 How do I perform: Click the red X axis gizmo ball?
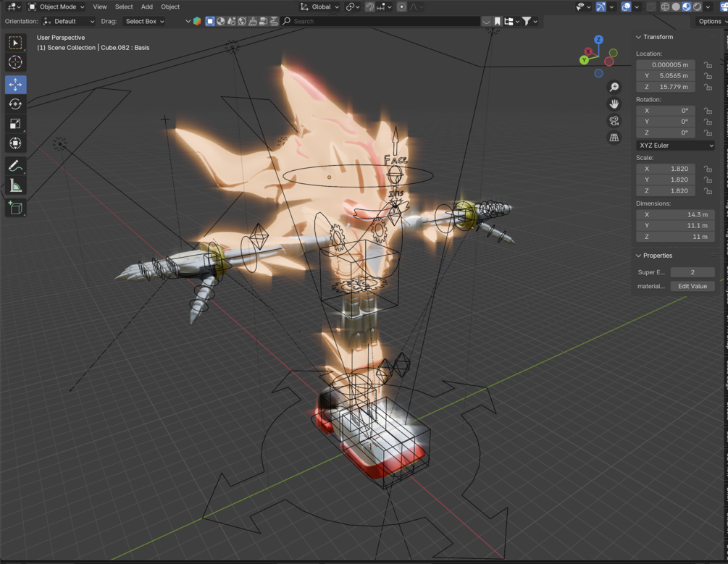click(x=589, y=51)
